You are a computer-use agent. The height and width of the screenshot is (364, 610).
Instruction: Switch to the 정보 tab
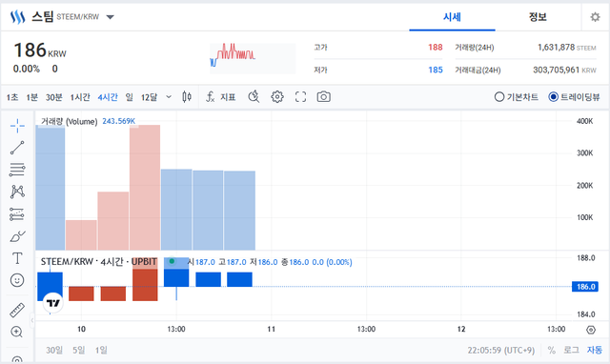click(x=538, y=17)
